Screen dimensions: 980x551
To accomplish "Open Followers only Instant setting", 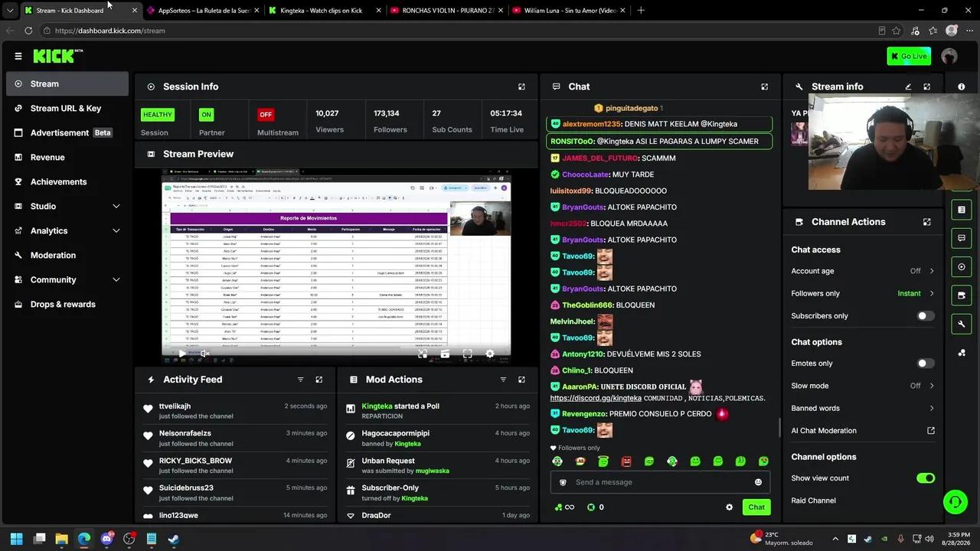I will click(x=863, y=293).
